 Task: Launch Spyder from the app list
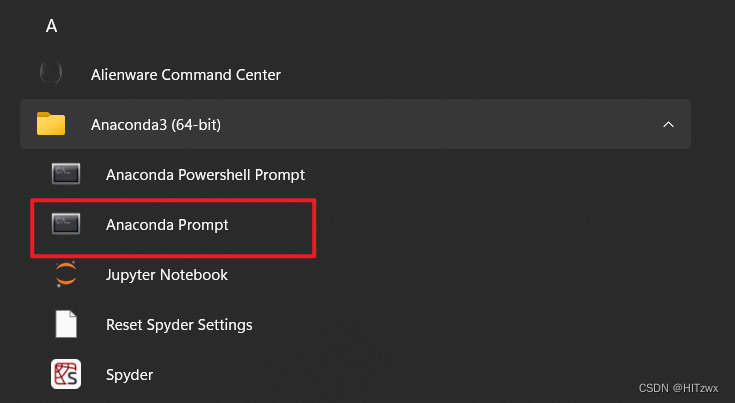[x=129, y=375]
